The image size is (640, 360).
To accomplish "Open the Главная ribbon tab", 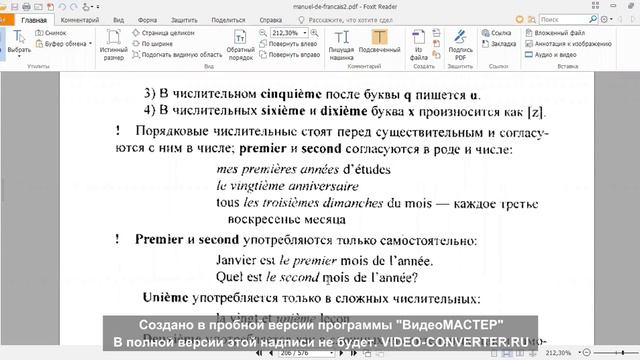I will point(34,20).
